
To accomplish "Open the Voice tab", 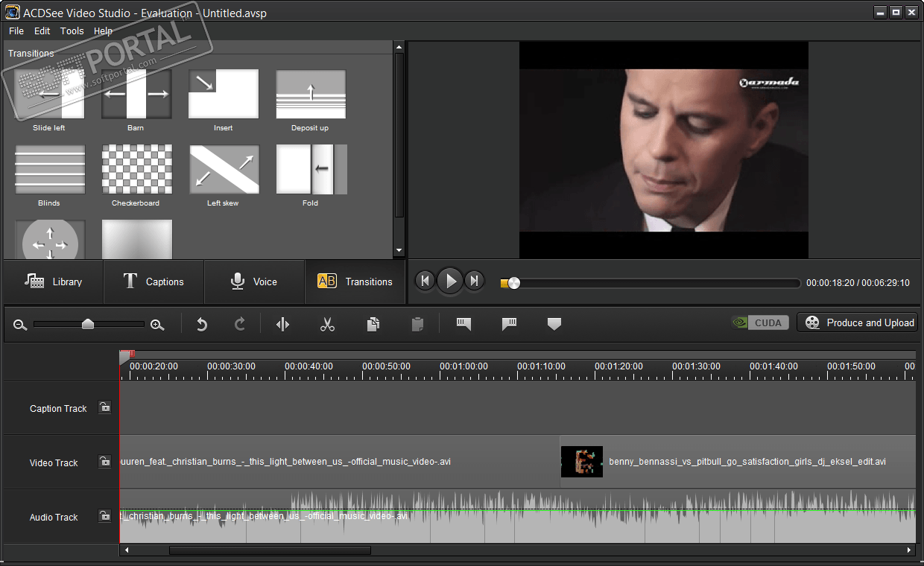I will 254,282.
